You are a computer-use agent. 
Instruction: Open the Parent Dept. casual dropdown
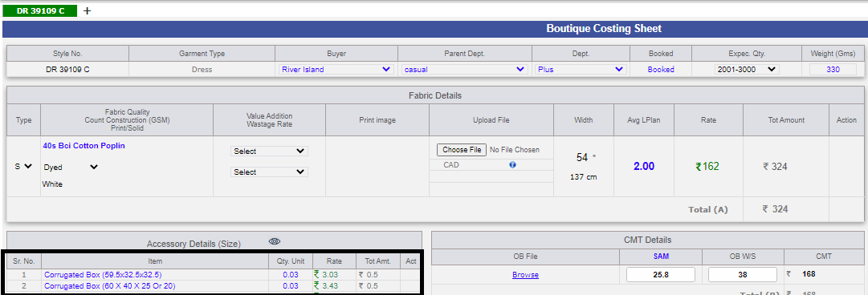click(464, 70)
